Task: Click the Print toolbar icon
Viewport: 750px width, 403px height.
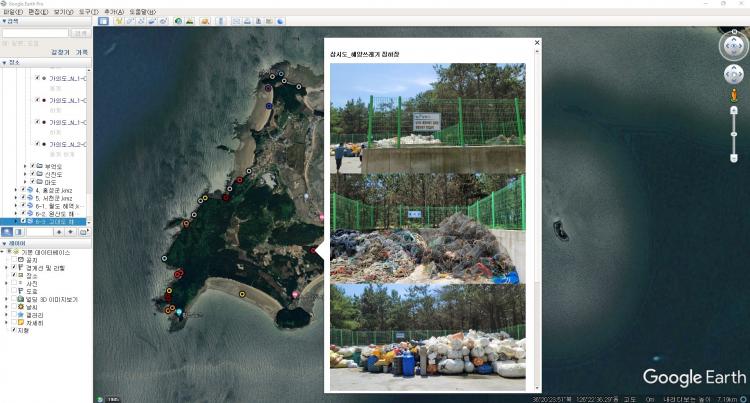Action: 247,21
